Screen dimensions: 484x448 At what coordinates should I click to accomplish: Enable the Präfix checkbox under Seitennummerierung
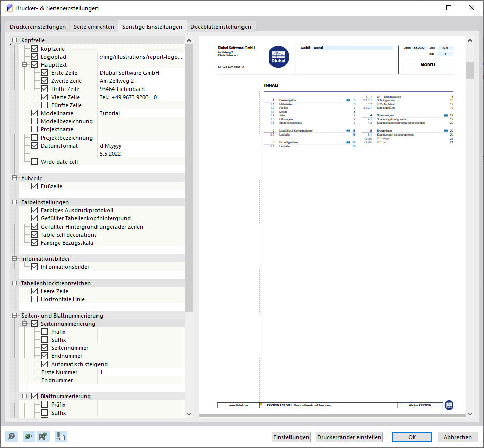pyautogui.click(x=45, y=332)
